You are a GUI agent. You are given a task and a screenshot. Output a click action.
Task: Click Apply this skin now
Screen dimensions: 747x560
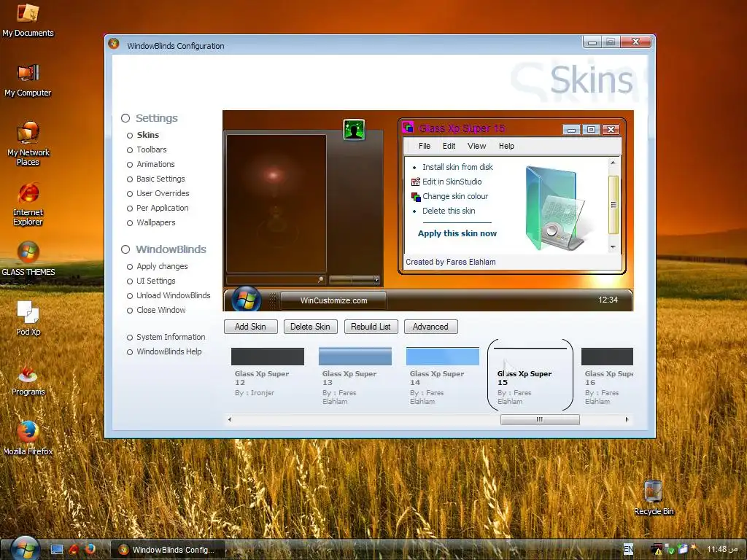point(457,233)
